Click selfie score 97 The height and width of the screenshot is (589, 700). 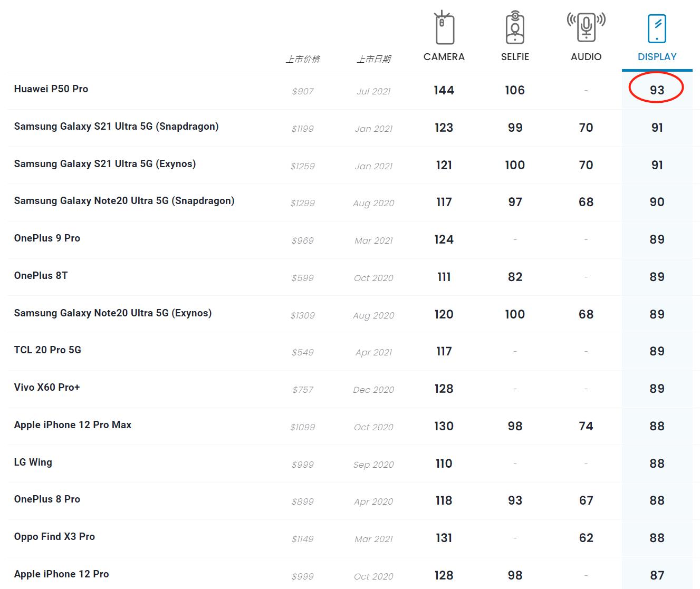tap(515, 202)
